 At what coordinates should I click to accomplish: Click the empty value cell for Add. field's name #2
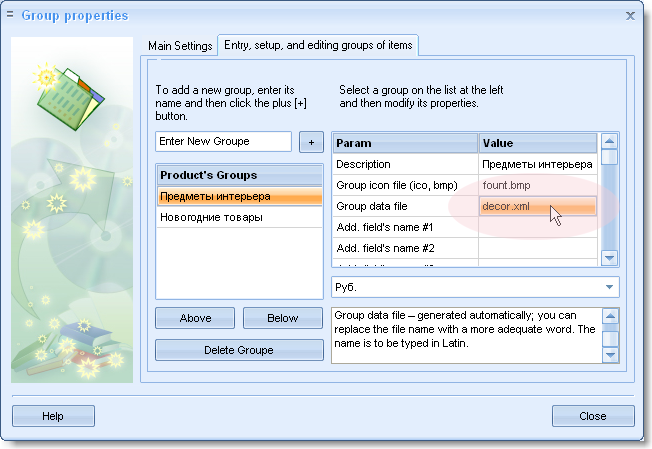[x=538, y=248]
